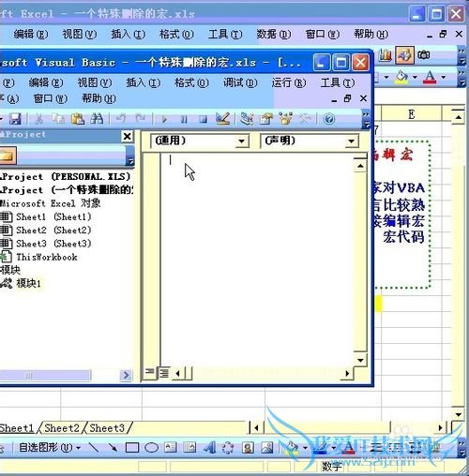This screenshot has height=476, width=469.
Task: Select the Rectangle drawing tool
Action: coord(132,448)
